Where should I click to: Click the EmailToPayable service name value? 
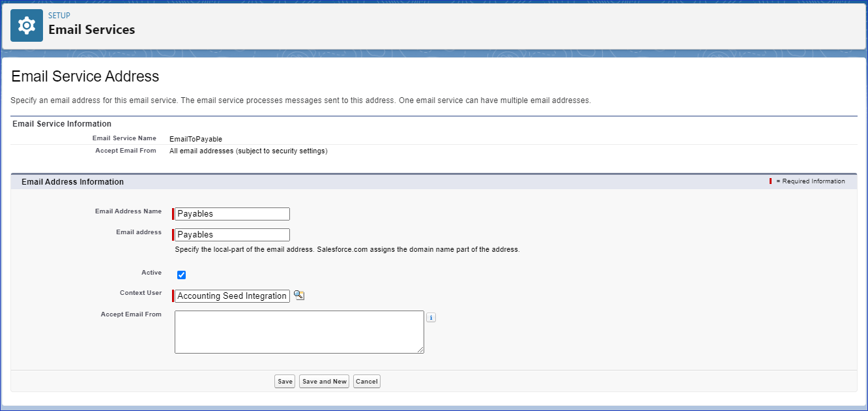(x=195, y=139)
